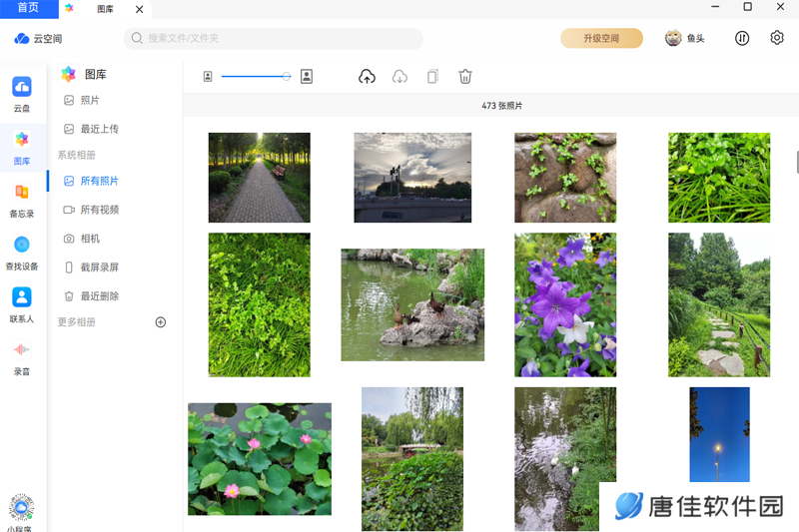This screenshot has width=799, height=532.
Task: Open the transfer list icon near settings
Action: (x=742, y=38)
